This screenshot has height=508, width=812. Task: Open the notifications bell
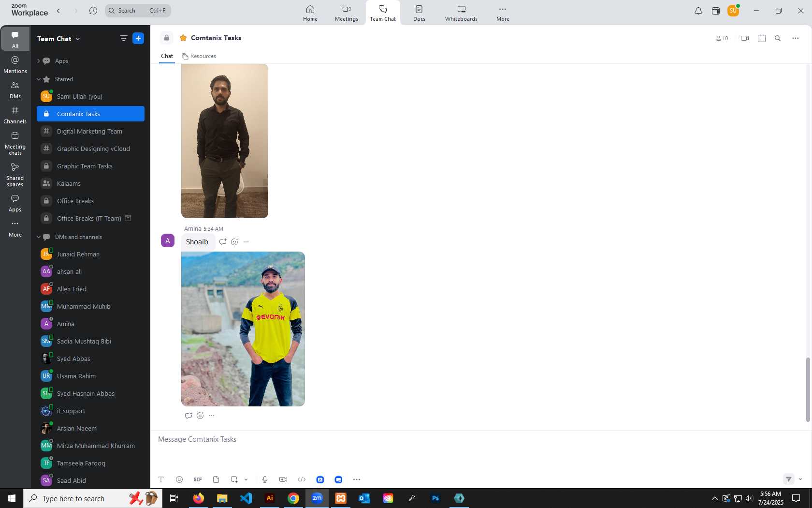[x=698, y=11]
